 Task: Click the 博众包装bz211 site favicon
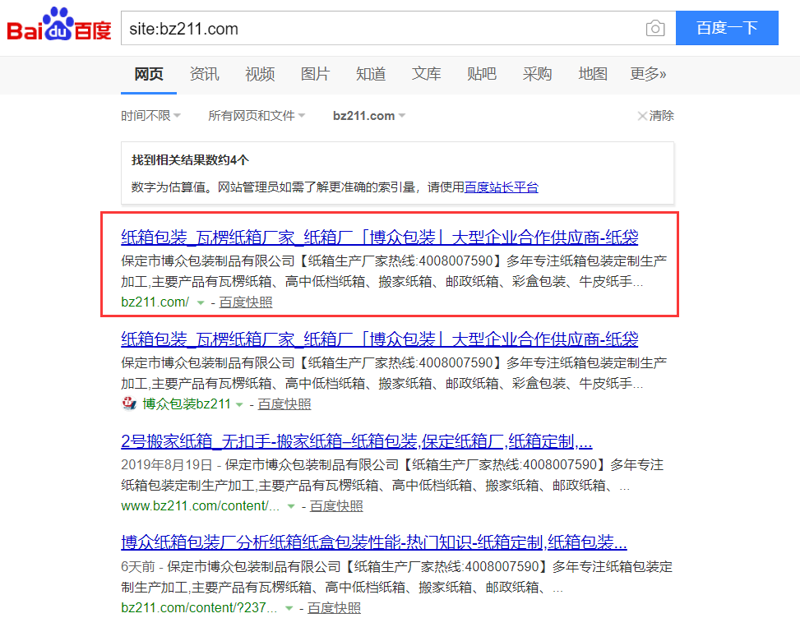[x=129, y=404]
